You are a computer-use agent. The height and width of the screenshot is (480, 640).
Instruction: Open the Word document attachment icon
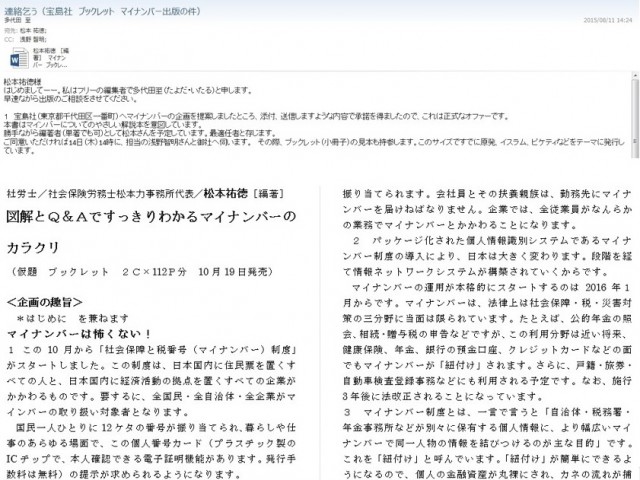(19, 58)
